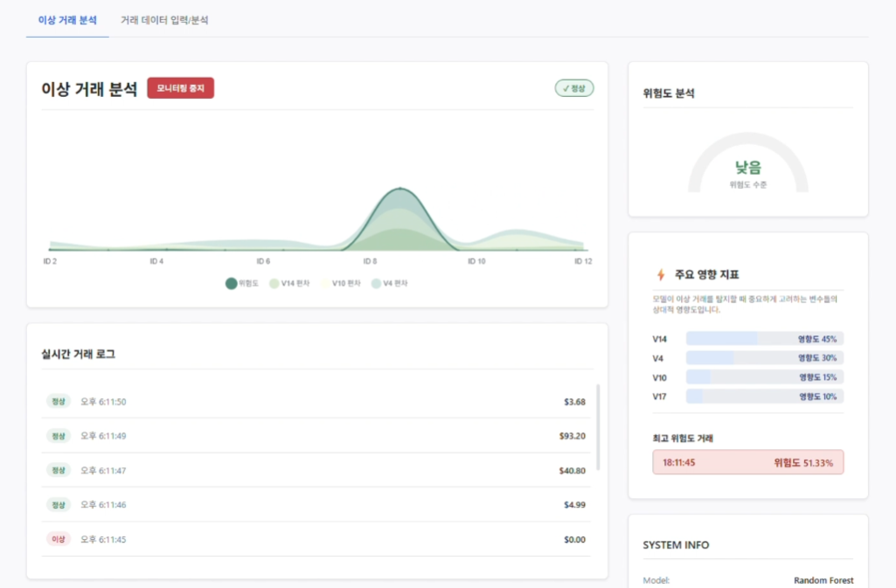Click the ✓ 정상 status badge

(574, 88)
